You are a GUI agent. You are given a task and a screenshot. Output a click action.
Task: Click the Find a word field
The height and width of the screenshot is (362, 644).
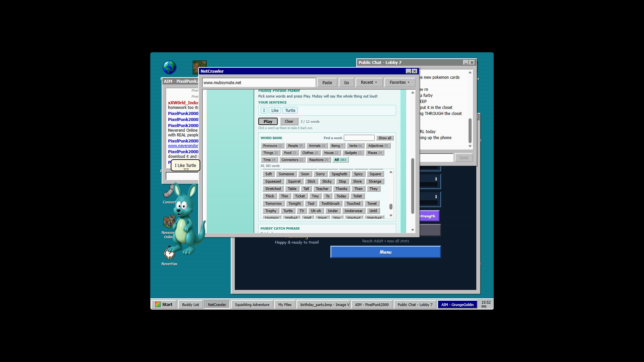(359, 138)
